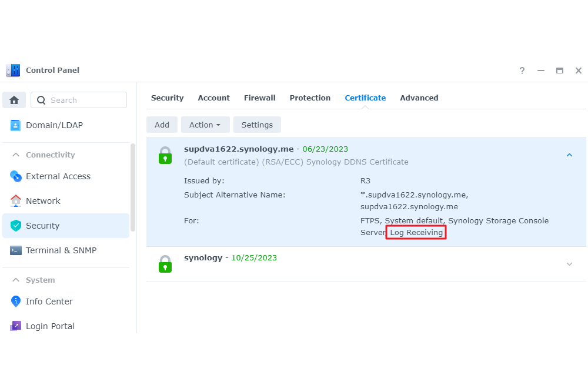Viewport: 588px width, 392px height.
Task: Click the synology certificate name
Action: click(x=203, y=258)
